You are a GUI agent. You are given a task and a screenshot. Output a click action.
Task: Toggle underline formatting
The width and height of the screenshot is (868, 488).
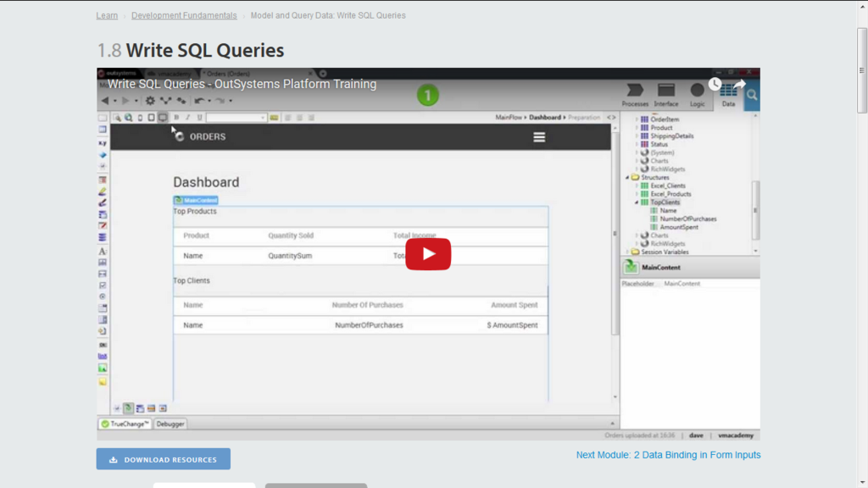click(199, 118)
